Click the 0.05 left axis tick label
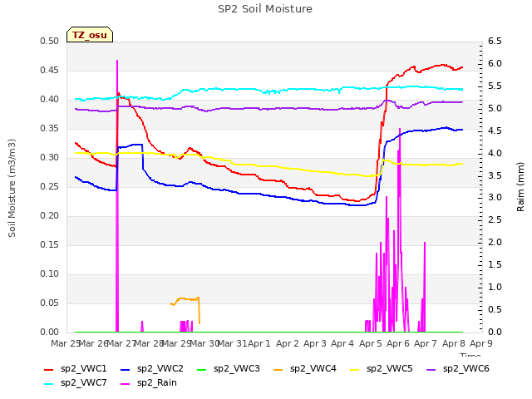The image size is (532, 399). pyautogui.click(x=50, y=303)
